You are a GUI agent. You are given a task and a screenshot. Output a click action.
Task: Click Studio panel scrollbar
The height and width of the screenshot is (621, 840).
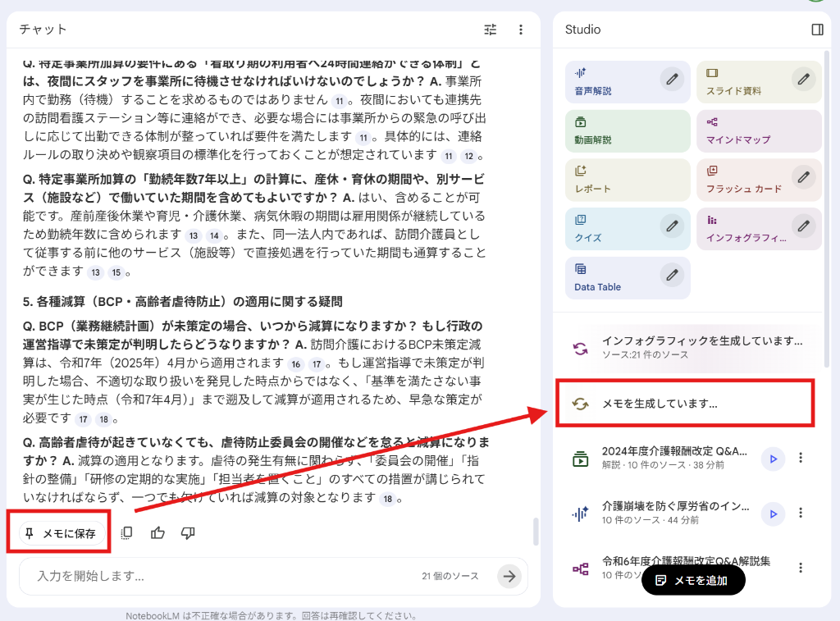click(827, 209)
